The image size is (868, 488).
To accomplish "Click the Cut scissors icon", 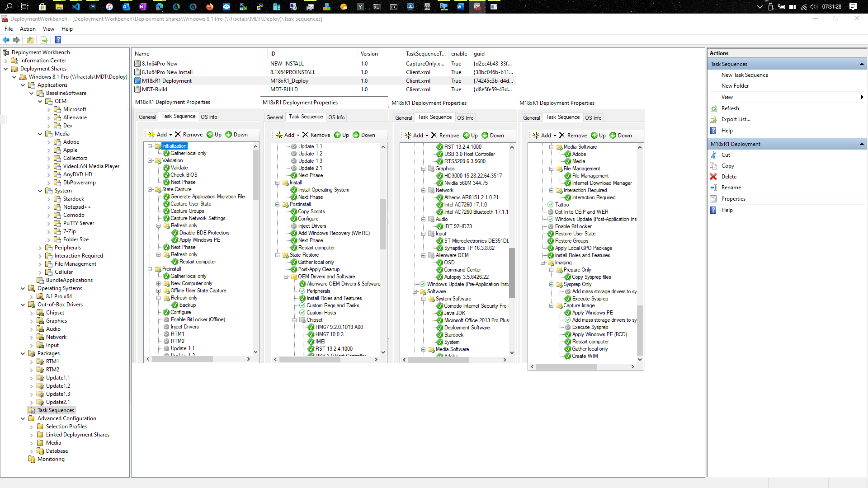I will [x=713, y=155].
